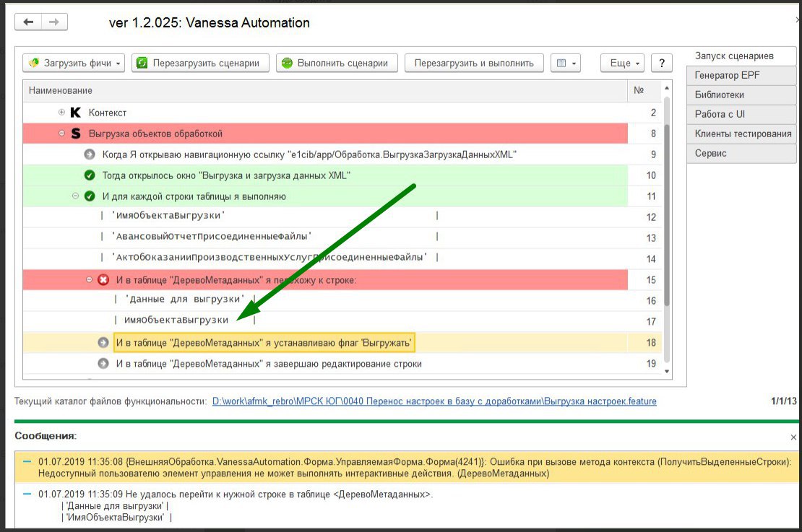Open the Клиенты тестирования tab

point(741,134)
